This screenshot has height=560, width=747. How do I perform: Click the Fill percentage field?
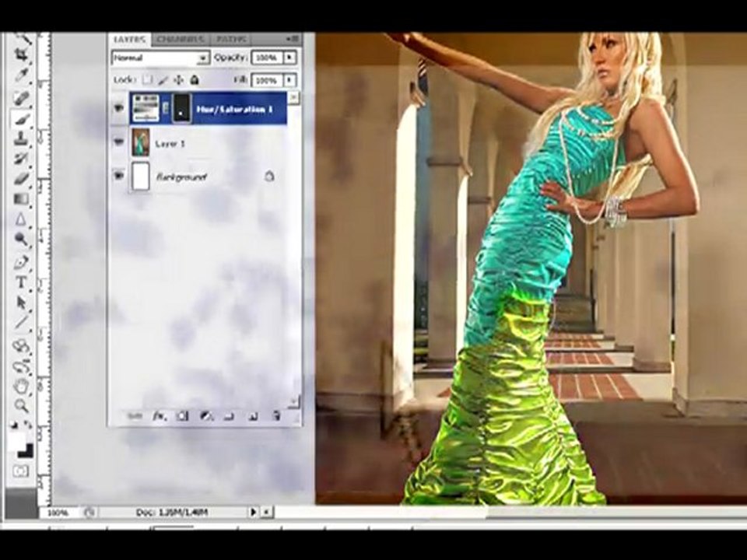[x=267, y=80]
